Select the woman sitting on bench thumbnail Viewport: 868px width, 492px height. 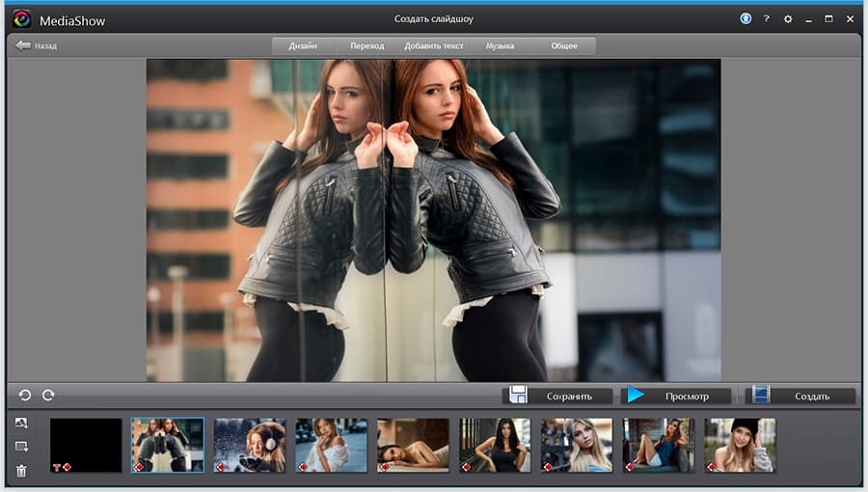658,446
